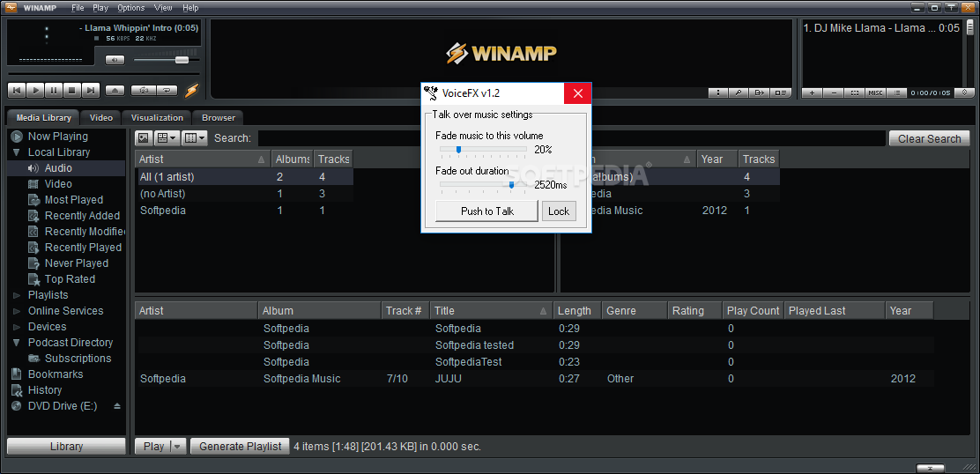Screen dimensions: 980x474
Task: Open the columns customization dropdown
Action: (195, 138)
